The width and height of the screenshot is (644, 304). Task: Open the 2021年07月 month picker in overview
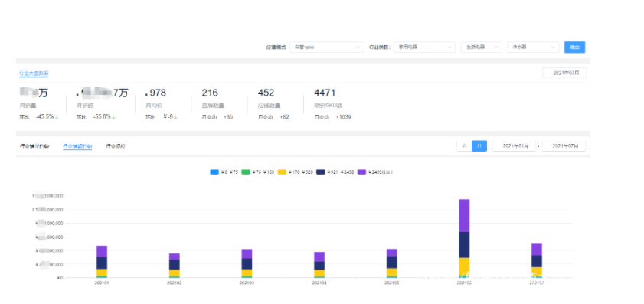(564, 73)
